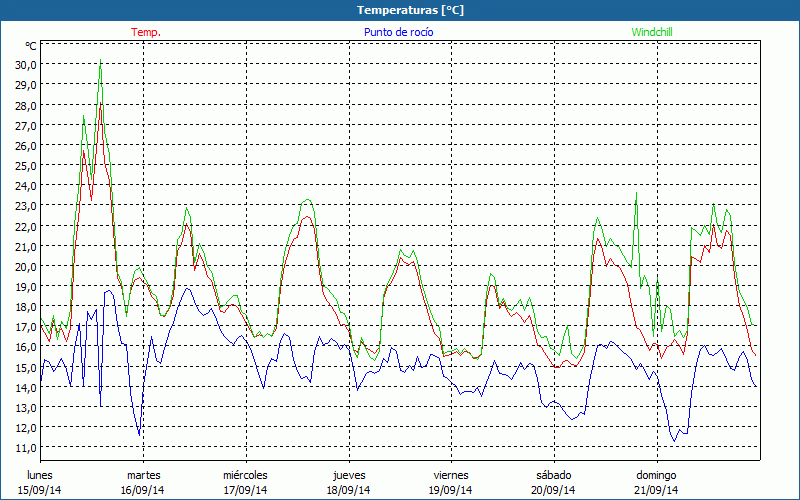The height and width of the screenshot is (500, 800).
Task: Select the viernes day label
Action: tap(451, 475)
